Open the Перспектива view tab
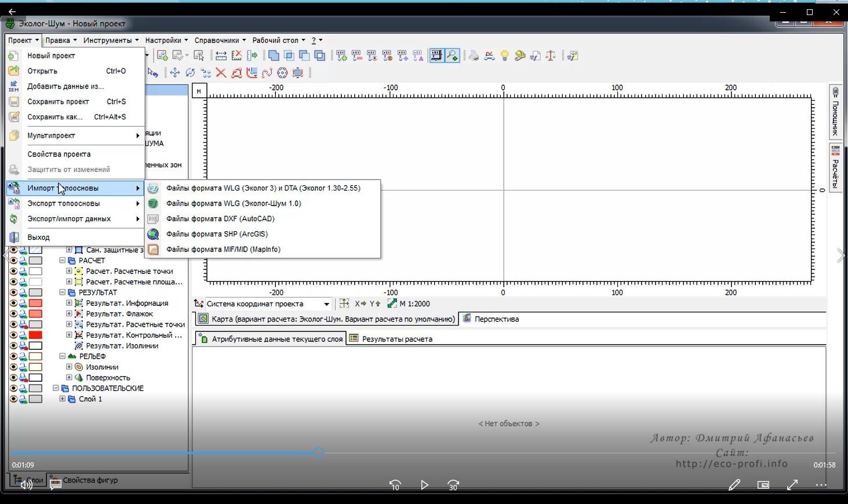Image resolution: width=848 pixels, height=504 pixels. pyautogui.click(x=496, y=319)
